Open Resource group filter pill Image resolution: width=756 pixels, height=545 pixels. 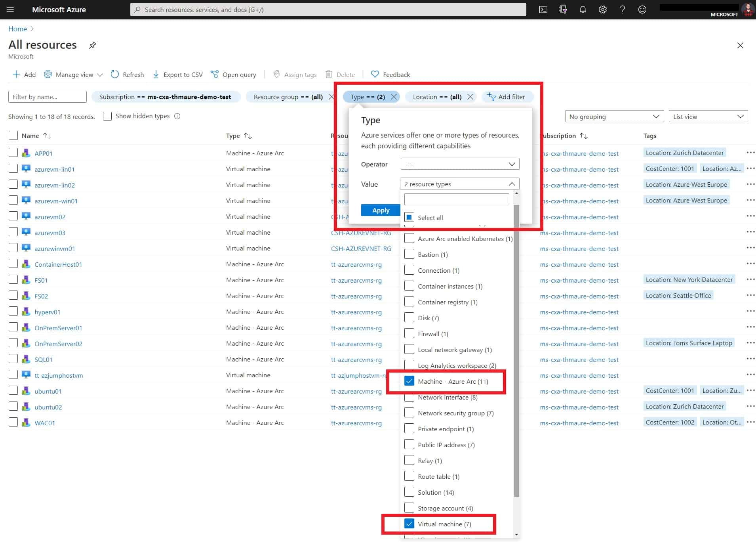tap(288, 97)
